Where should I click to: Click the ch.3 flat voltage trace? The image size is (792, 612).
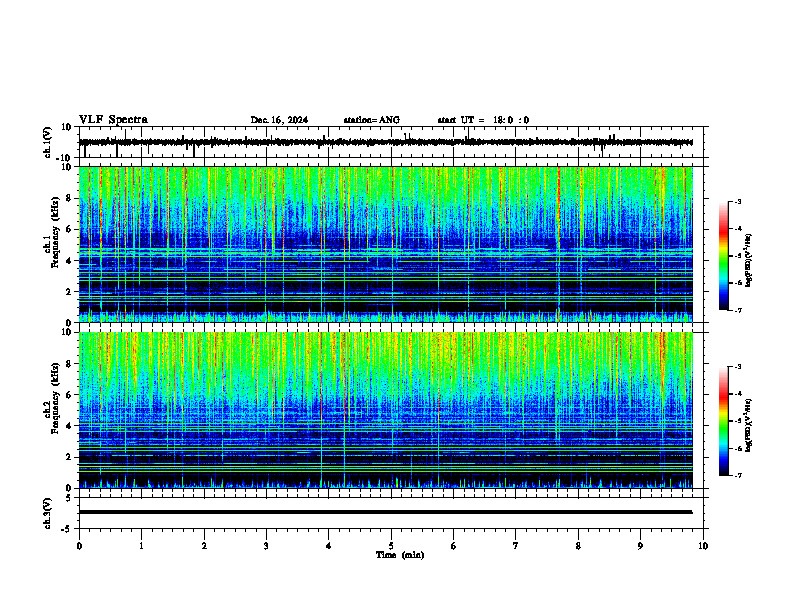tap(385, 512)
